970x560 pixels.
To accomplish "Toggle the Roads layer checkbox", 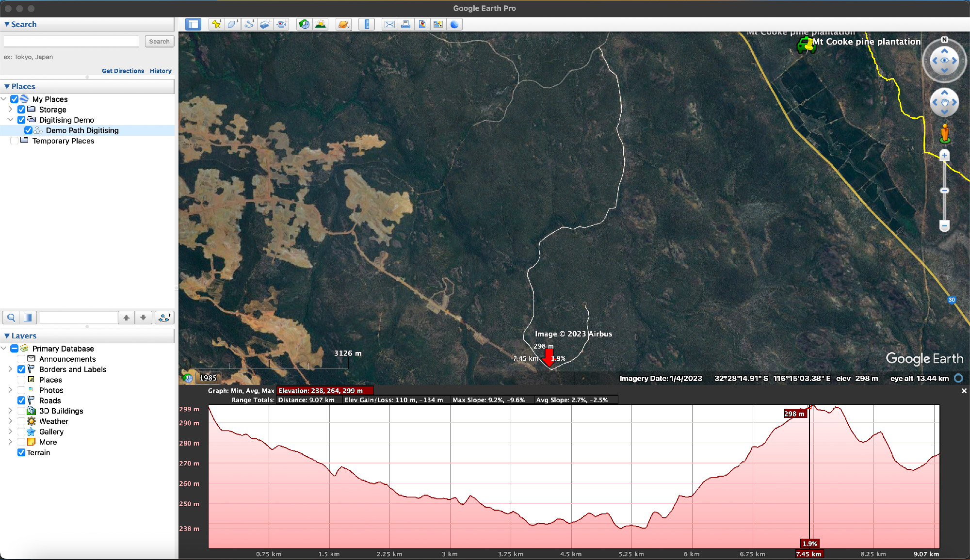I will click(21, 400).
